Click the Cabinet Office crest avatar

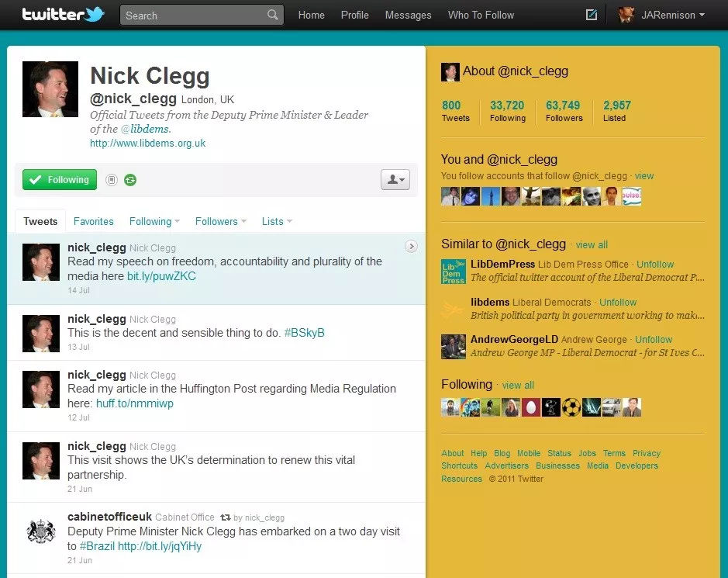click(41, 531)
